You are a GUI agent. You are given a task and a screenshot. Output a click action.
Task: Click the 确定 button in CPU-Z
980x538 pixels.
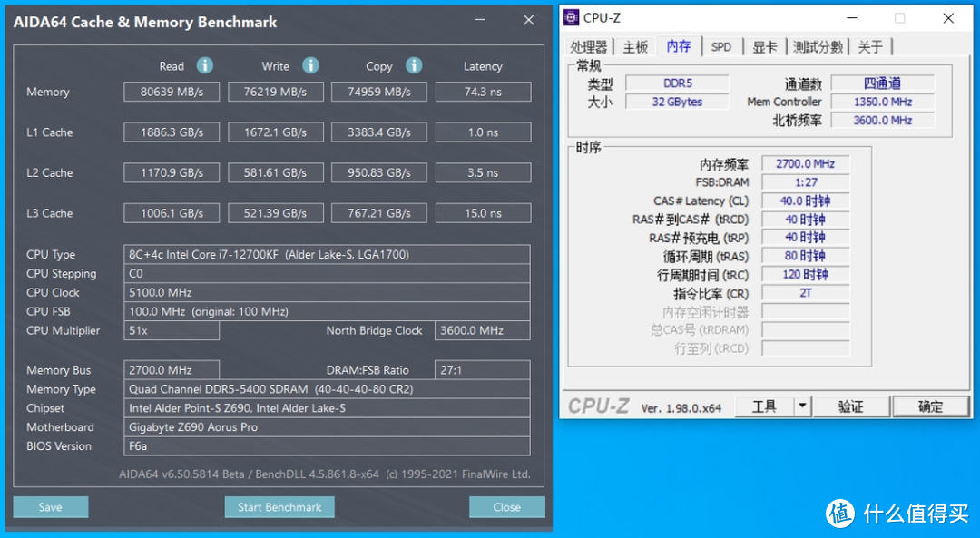click(931, 406)
